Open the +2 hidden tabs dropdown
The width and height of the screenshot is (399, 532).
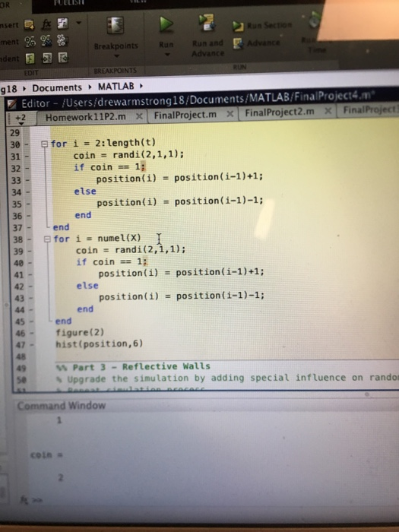(21, 119)
